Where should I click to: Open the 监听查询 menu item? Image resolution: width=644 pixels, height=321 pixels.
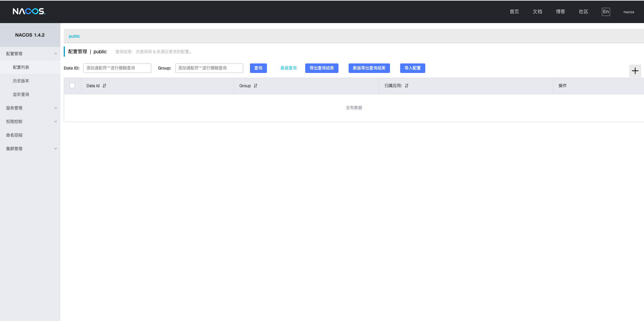30,94
